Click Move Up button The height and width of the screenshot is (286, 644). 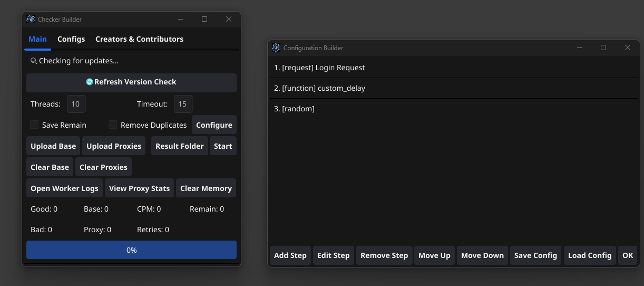point(434,255)
